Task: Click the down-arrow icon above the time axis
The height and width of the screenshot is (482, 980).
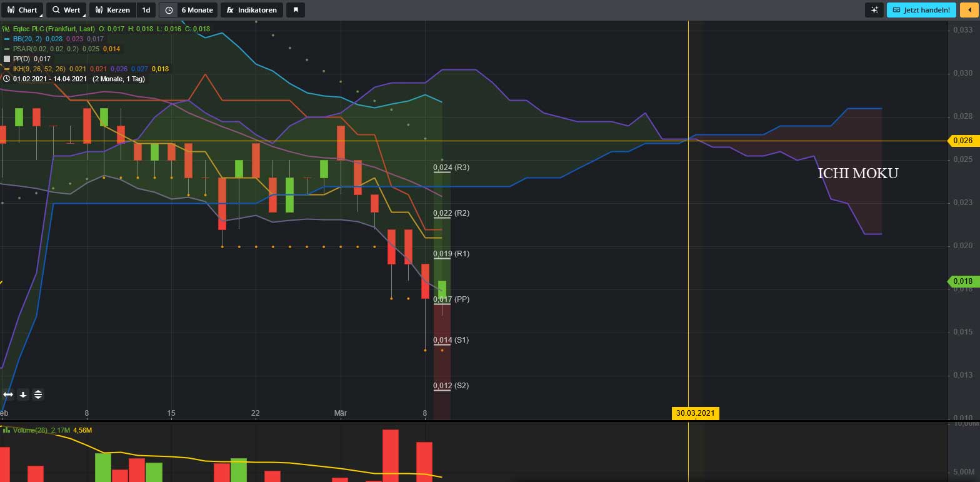Action: pyautogui.click(x=23, y=394)
